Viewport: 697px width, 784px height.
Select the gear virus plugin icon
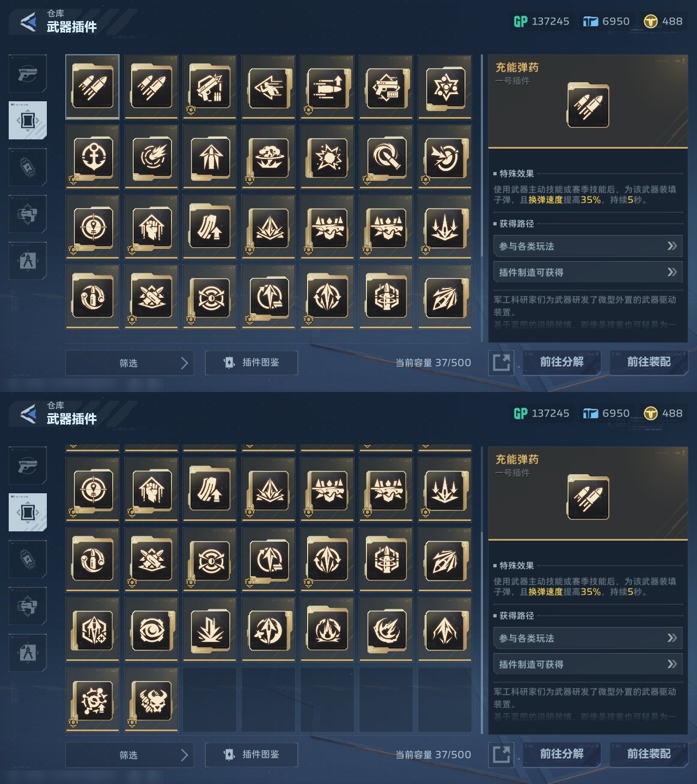pyautogui.click(x=93, y=700)
